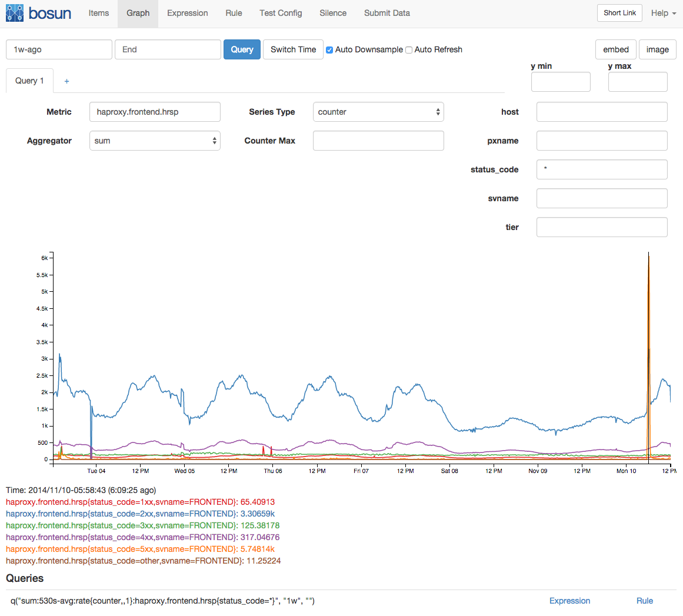This screenshot has width=683, height=616.
Task: Uncheck the Auto Downsample checkbox
Action: (x=329, y=50)
